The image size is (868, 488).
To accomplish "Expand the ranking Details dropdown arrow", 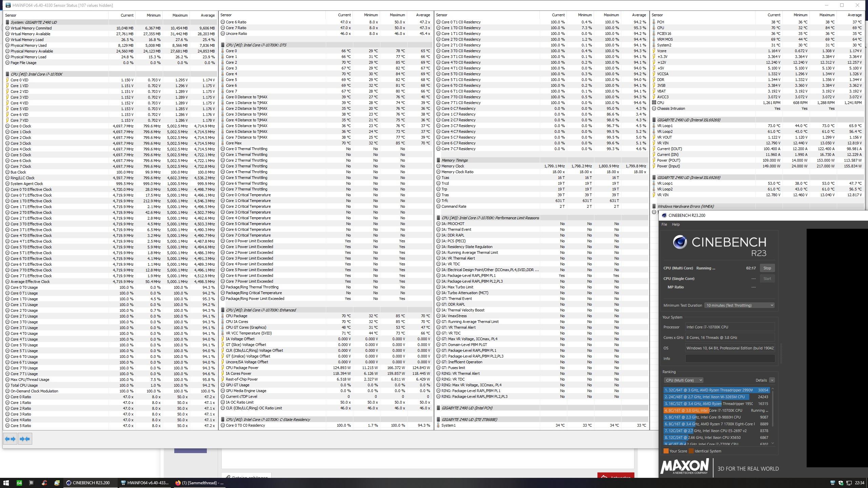I will pos(772,380).
